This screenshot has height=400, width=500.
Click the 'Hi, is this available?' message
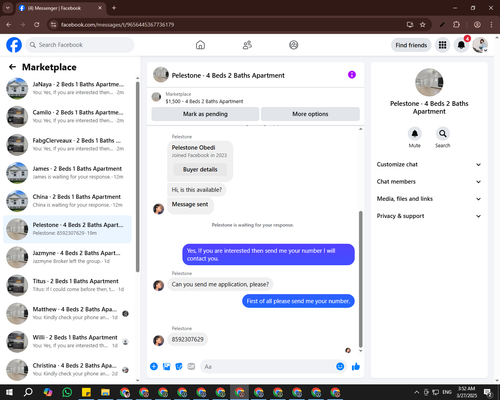click(x=197, y=190)
